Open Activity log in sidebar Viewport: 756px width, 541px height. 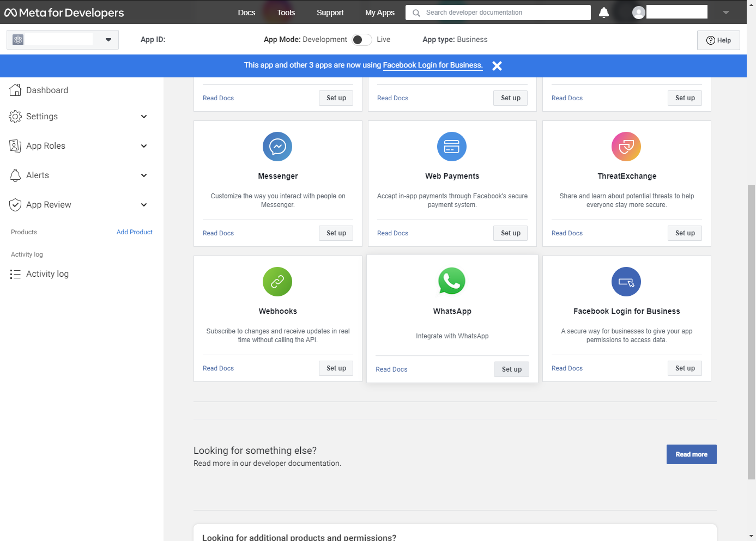coord(47,274)
